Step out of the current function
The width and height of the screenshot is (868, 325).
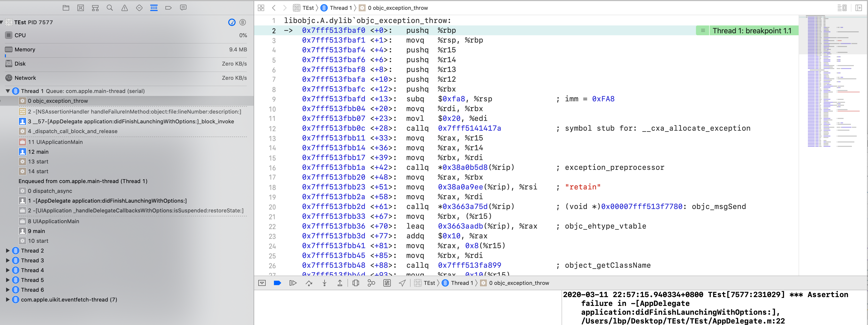click(340, 283)
